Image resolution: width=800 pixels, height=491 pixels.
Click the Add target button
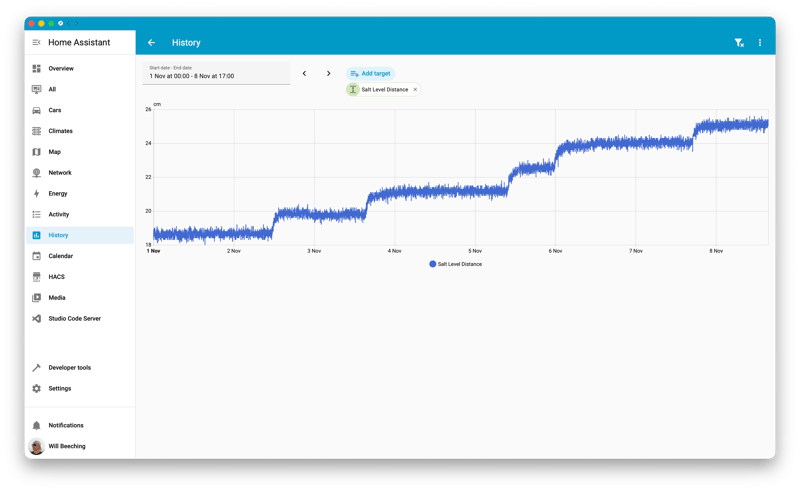pos(370,73)
